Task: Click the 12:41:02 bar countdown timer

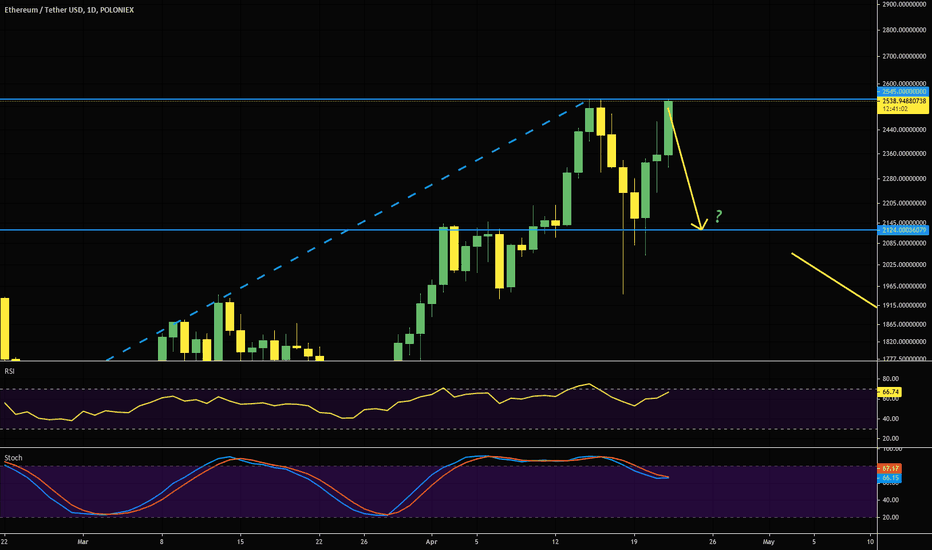Action: [x=895, y=109]
